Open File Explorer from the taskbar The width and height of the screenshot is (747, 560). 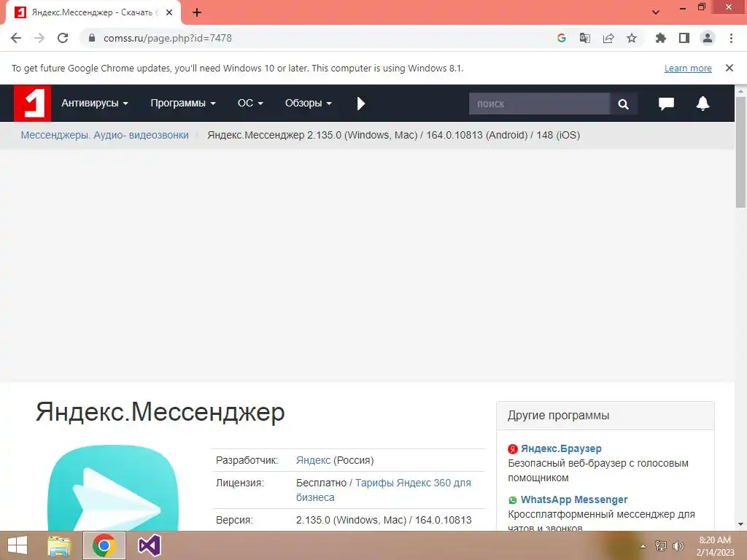(59, 545)
